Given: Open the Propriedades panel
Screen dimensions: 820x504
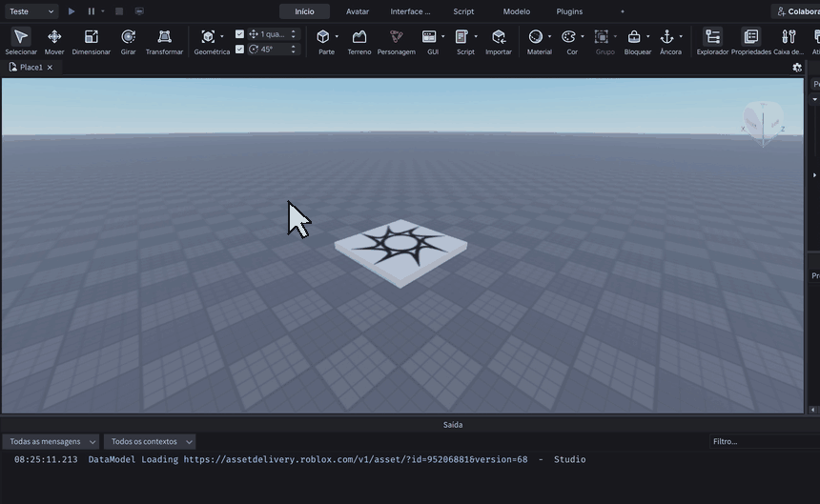Looking at the screenshot, I should 751,41.
